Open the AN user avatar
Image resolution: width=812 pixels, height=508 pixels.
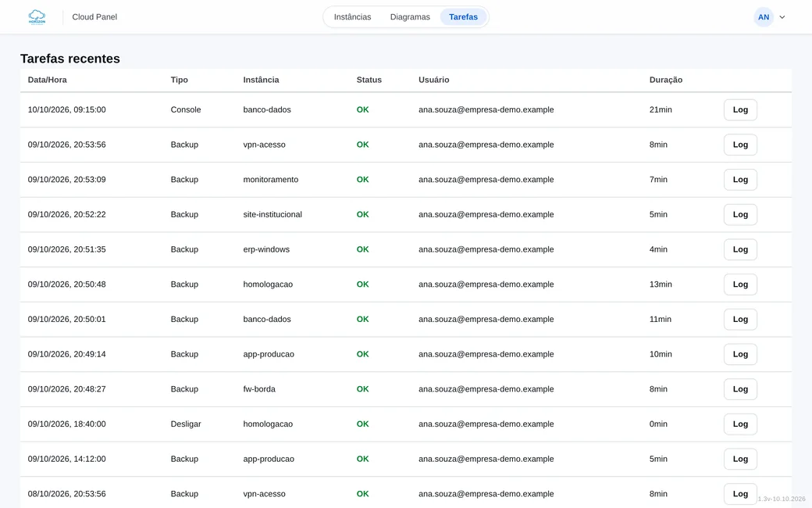[x=764, y=17]
